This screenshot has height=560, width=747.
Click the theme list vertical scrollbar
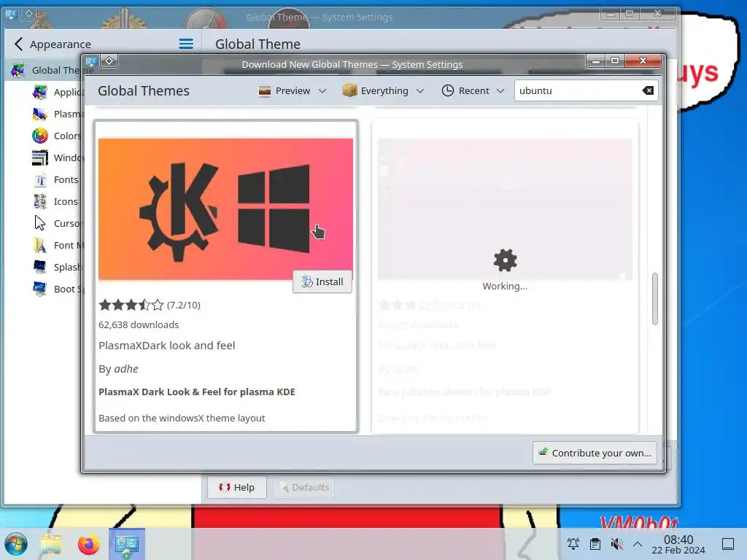tap(655, 299)
